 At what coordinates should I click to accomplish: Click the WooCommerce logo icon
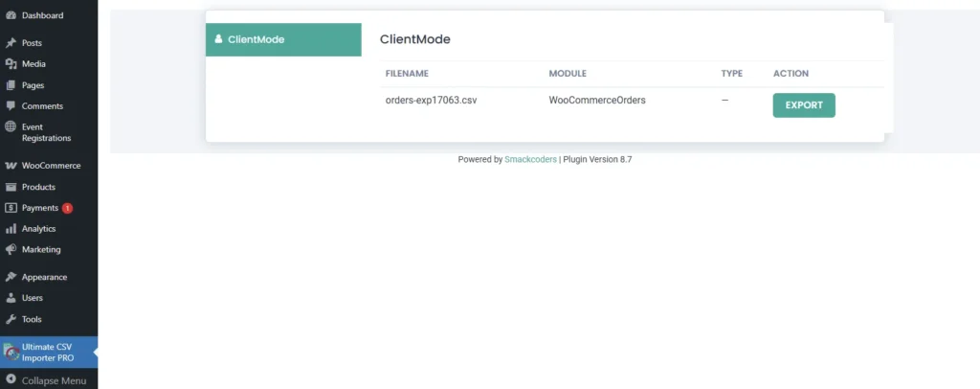click(x=11, y=166)
